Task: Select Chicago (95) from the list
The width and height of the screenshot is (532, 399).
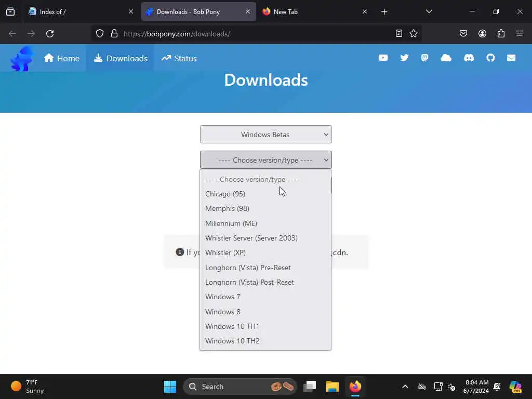Action: [x=265, y=194]
